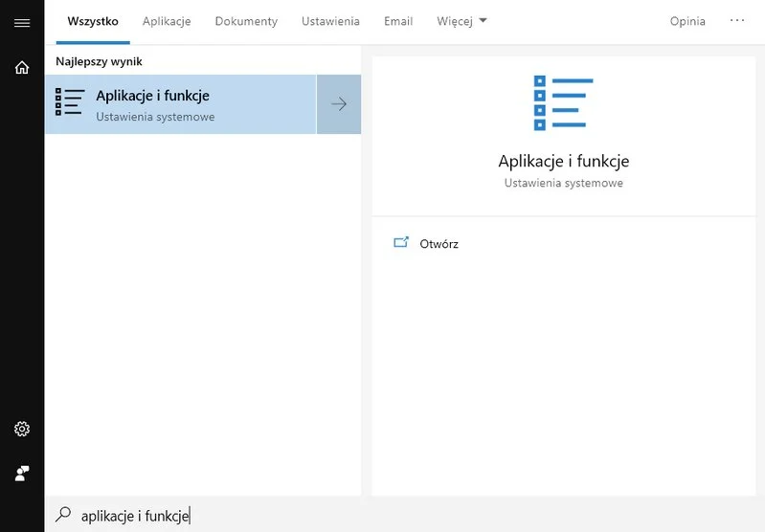Click Otwórz to open Aplikacje i funkcje
Viewport: 765px width, 532px height.
pyautogui.click(x=439, y=244)
